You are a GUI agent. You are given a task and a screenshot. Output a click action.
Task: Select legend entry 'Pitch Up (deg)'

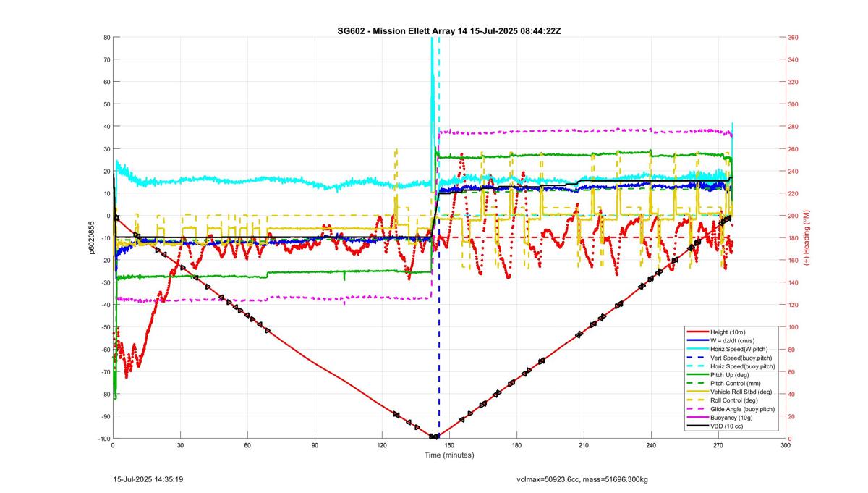click(x=731, y=375)
